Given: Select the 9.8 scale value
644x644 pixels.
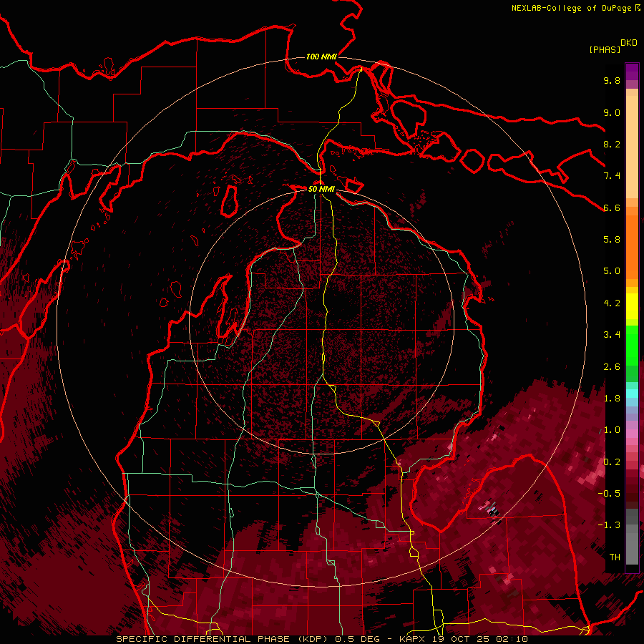Looking at the screenshot, I should (x=612, y=81).
